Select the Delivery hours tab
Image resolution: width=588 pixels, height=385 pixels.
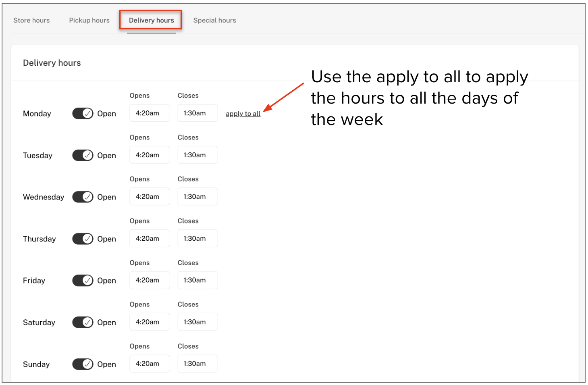[x=151, y=20]
